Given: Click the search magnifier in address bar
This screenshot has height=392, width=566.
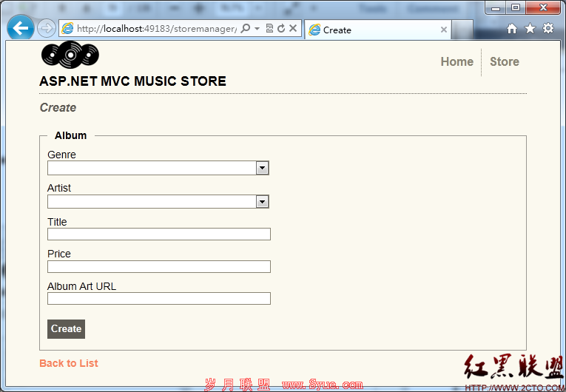Looking at the screenshot, I should click(x=246, y=28).
